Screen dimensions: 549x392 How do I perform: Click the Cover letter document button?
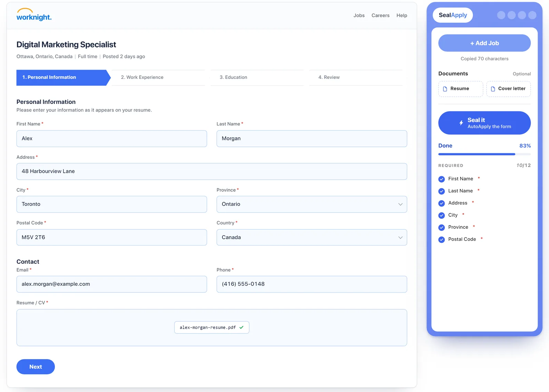click(509, 89)
